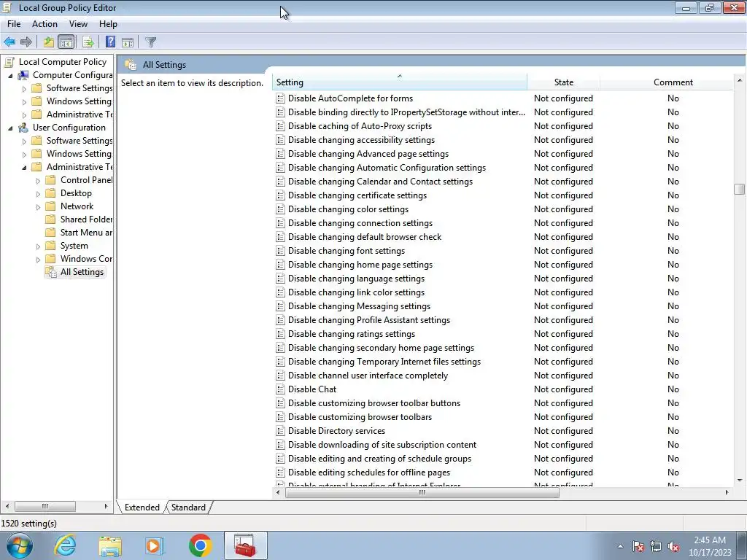The width and height of the screenshot is (747, 560).
Task: Expand Software Settings under Computer Configuration
Action: [x=24, y=88]
